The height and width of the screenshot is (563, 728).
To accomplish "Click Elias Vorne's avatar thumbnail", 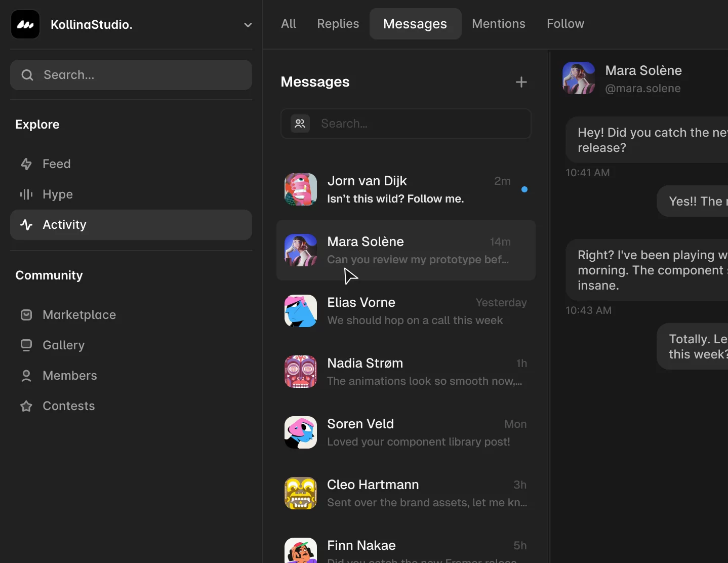I will coord(301,311).
